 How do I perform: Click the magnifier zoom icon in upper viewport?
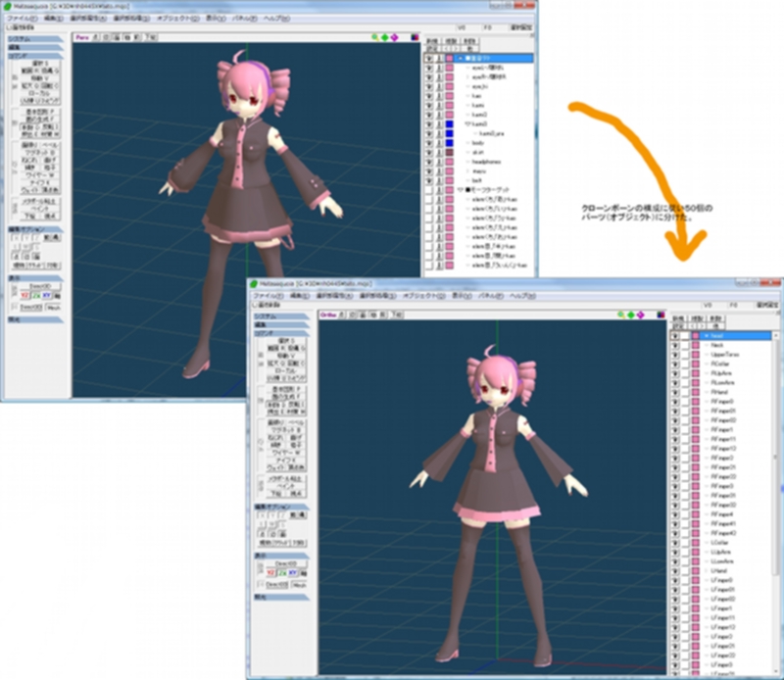[x=375, y=37]
